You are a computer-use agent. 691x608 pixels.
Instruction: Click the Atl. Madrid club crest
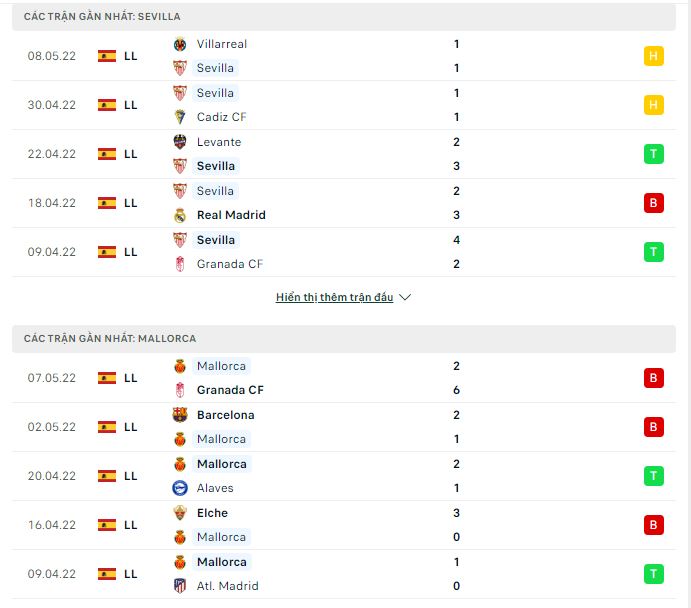pyautogui.click(x=180, y=586)
